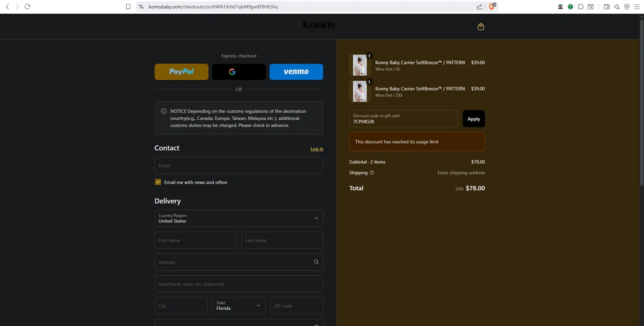The width and height of the screenshot is (644, 326).
Task: Open the Extensions puzzle-piece menu
Action: coord(580,6)
